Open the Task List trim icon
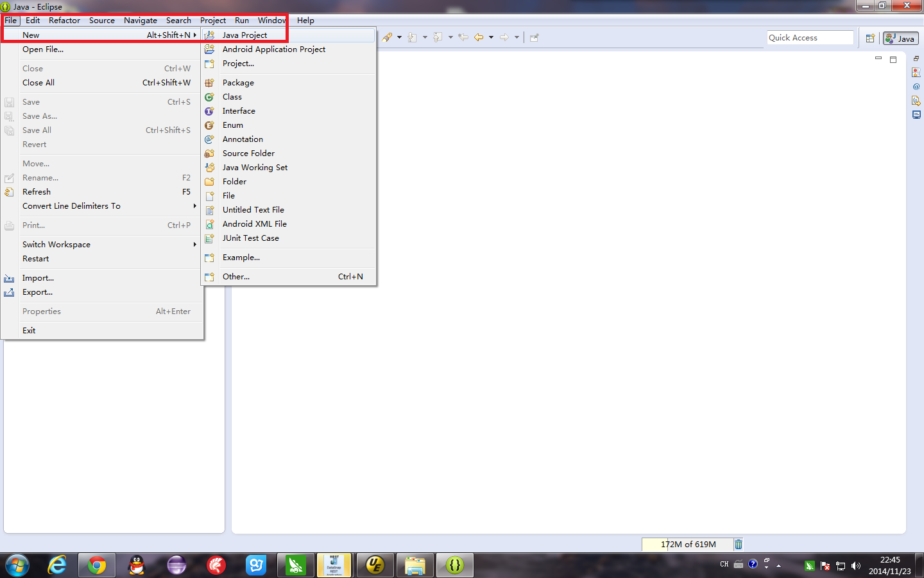Screen dimensions: 924x578 [x=916, y=73]
